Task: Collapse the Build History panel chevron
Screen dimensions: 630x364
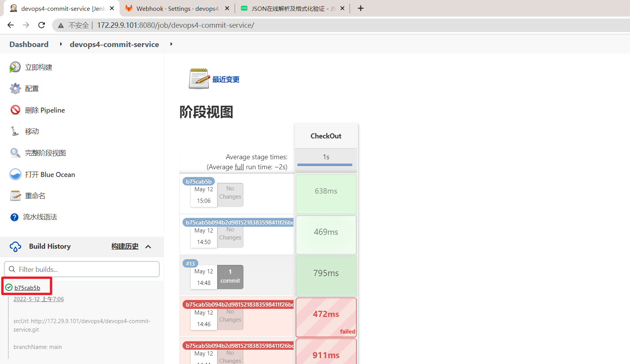Action: point(148,246)
